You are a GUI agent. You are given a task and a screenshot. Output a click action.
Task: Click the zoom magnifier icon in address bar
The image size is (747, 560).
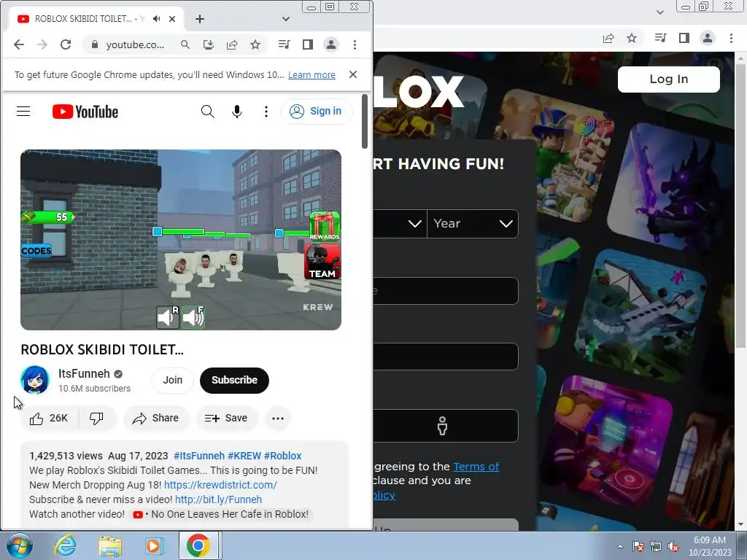pos(185,44)
